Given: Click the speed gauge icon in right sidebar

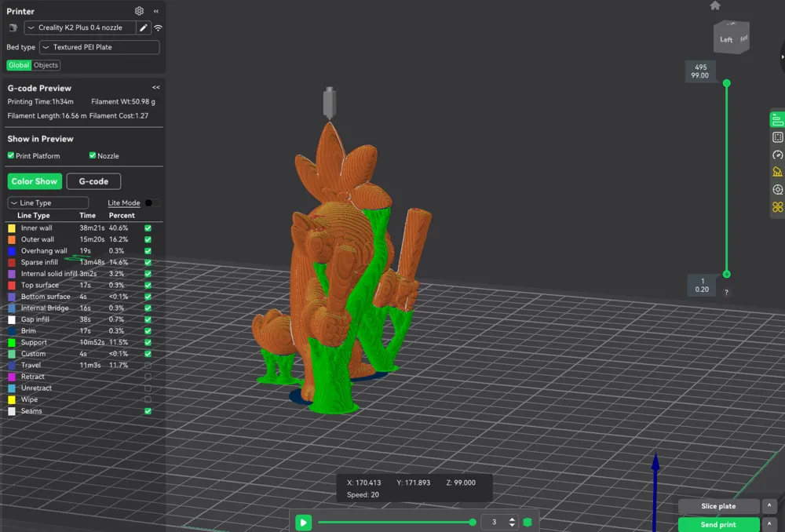Looking at the screenshot, I should tap(777, 155).
